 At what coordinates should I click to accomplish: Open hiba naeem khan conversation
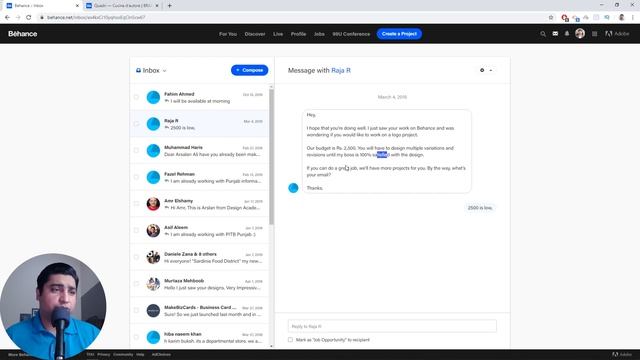(x=200, y=337)
